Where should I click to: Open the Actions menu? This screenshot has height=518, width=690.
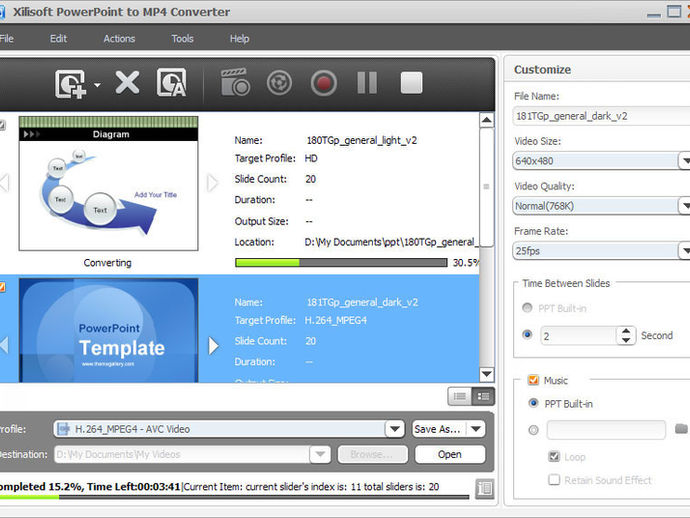tap(119, 39)
